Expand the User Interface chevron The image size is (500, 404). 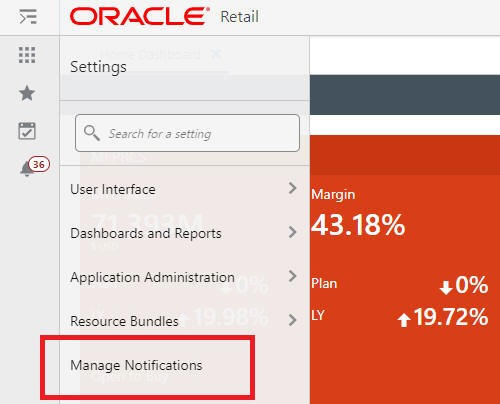pos(292,188)
